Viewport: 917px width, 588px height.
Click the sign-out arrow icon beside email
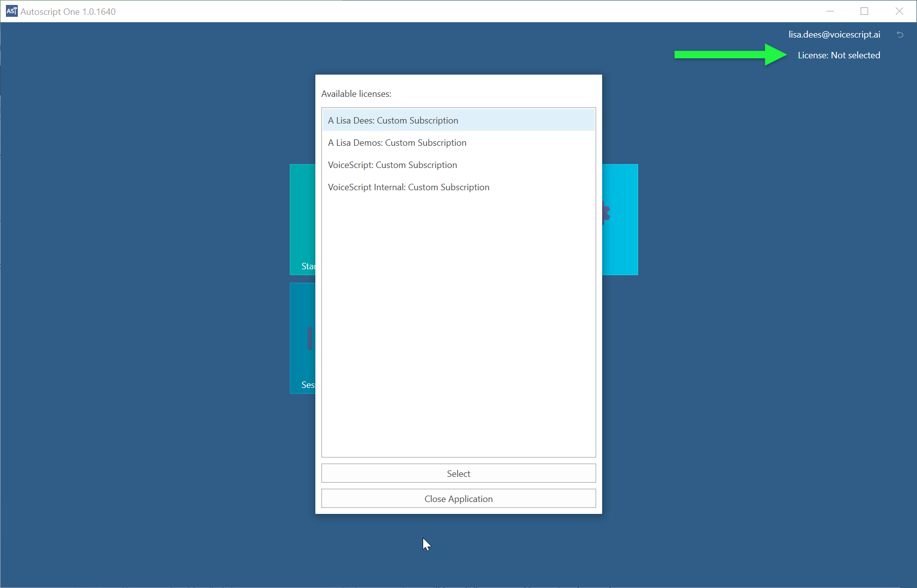tap(900, 35)
